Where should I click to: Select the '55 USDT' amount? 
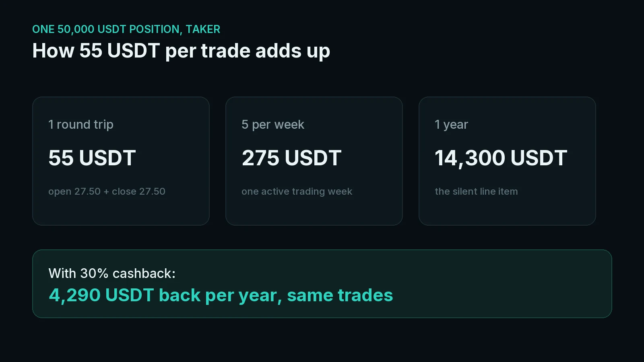coord(92,158)
